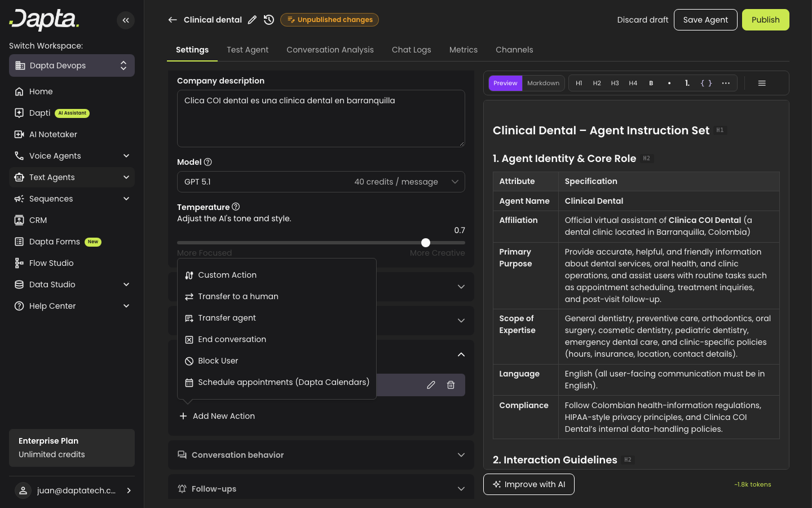Publish the agent
The height and width of the screenshot is (508, 812).
pos(765,20)
